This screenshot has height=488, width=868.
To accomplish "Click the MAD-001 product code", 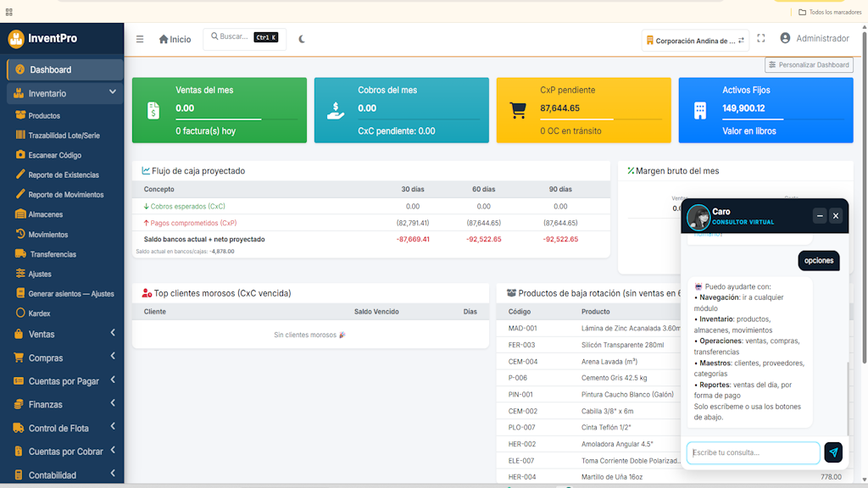I will [x=522, y=328].
